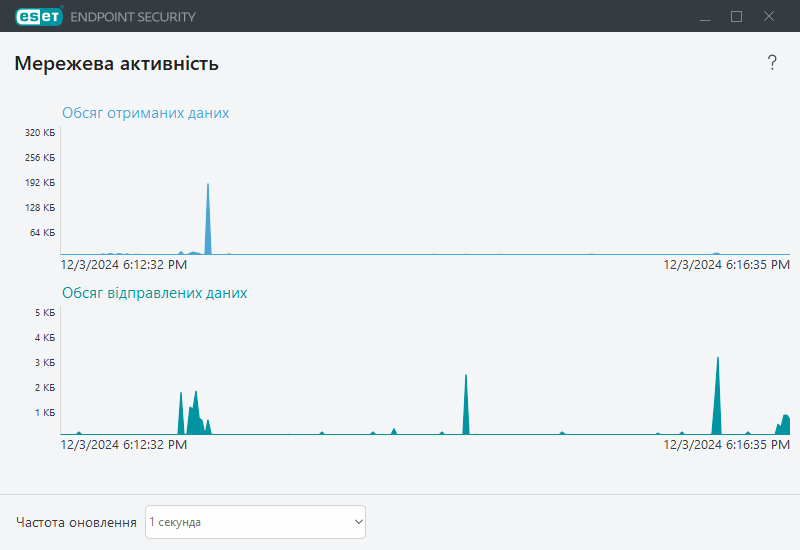800x550 pixels.
Task: Click the Частота оновлення label
Action: (x=76, y=523)
